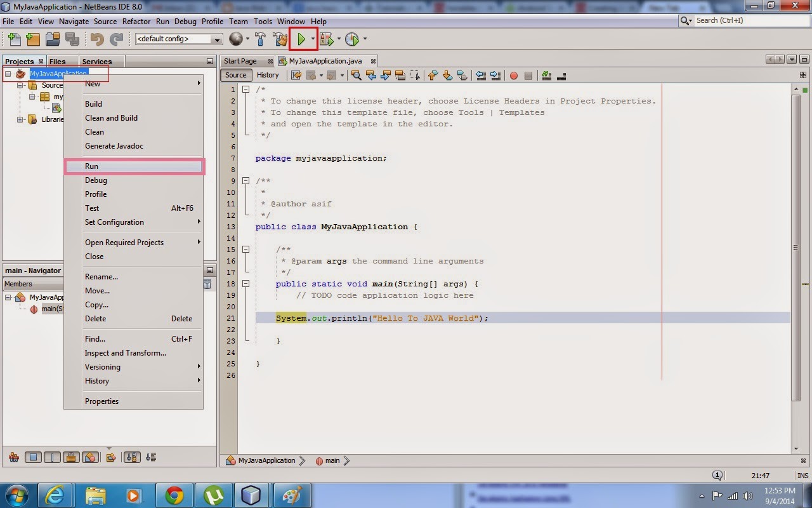Toggle Show Inner Classes filter in Navigator
Viewport: 812px width, 508px height.
click(90, 457)
